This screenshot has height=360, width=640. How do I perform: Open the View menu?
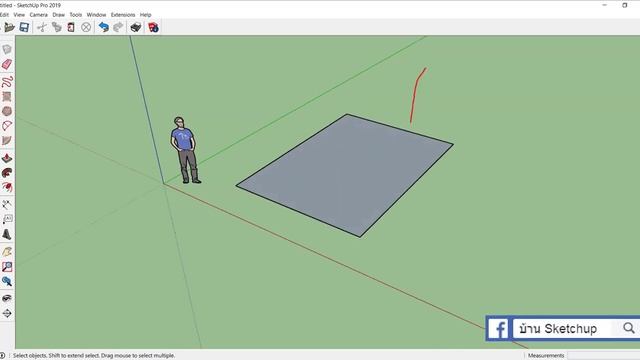(19, 15)
